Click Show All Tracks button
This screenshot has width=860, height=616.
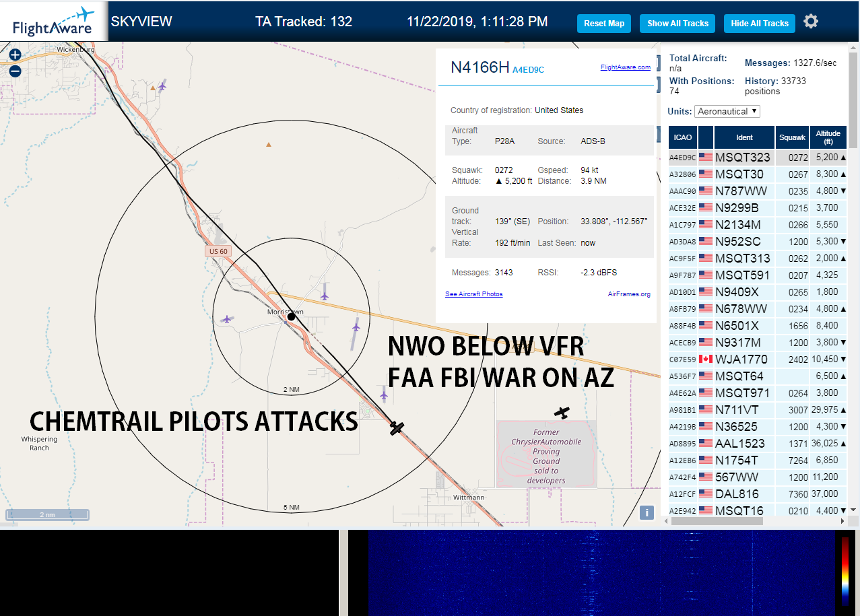[678, 23]
